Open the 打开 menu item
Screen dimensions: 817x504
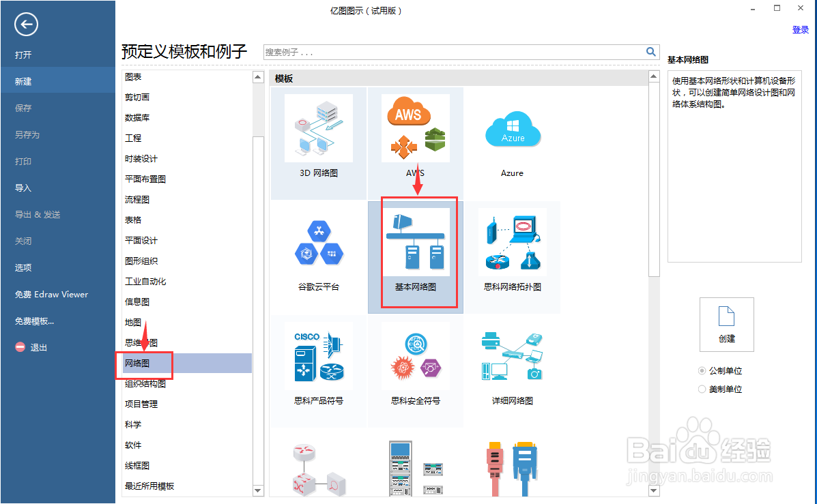23,55
